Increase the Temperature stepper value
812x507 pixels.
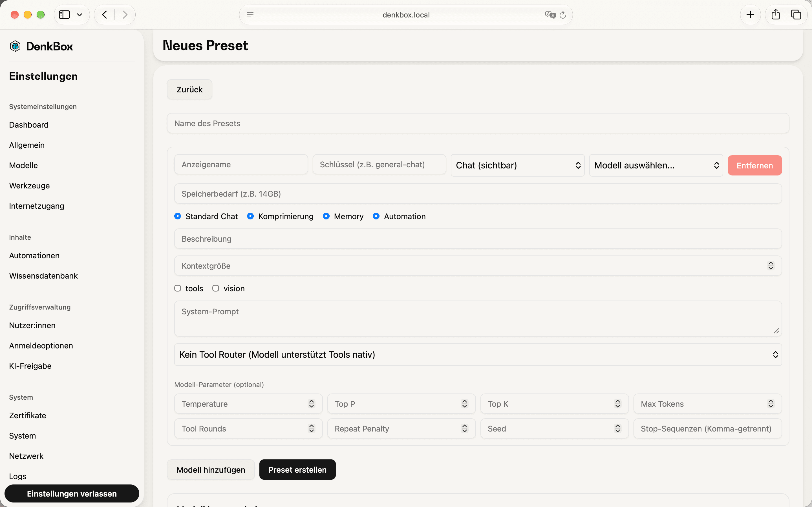tap(311, 401)
